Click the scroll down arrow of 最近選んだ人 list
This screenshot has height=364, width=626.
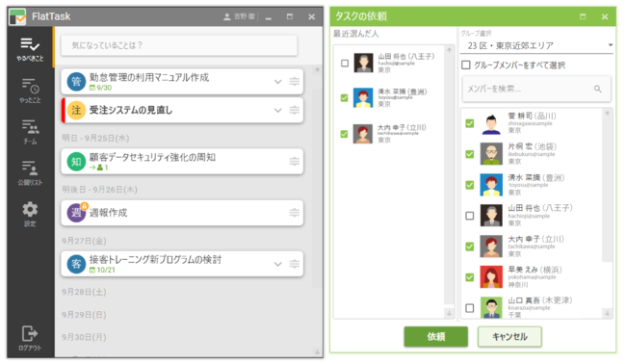pyautogui.click(x=449, y=313)
